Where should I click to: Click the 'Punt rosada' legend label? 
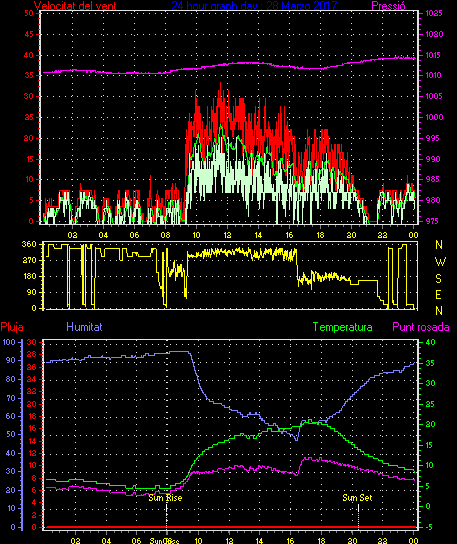click(x=421, y=327)
